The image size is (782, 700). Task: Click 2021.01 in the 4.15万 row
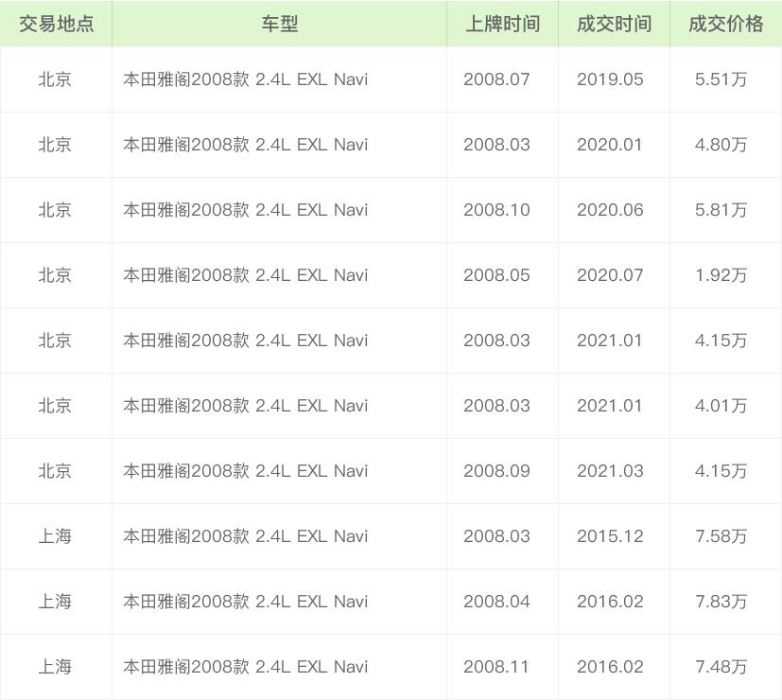[610, 341]
